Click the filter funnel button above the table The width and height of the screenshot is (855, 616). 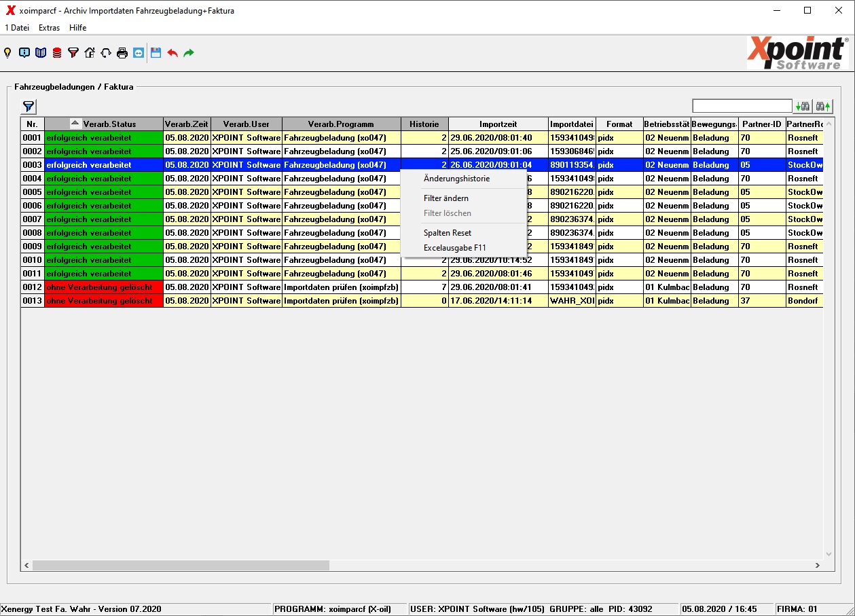tap(29, 107)
